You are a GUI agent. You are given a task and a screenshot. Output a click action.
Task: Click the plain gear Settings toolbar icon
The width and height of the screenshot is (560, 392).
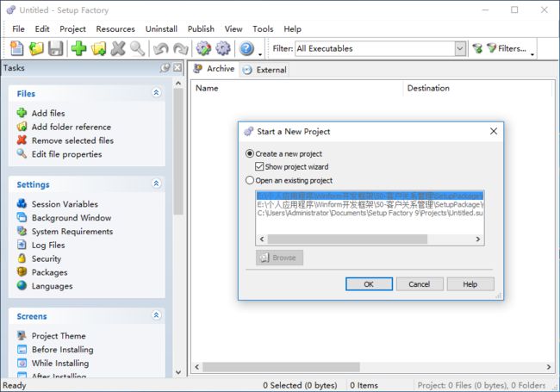click(223, 48)
